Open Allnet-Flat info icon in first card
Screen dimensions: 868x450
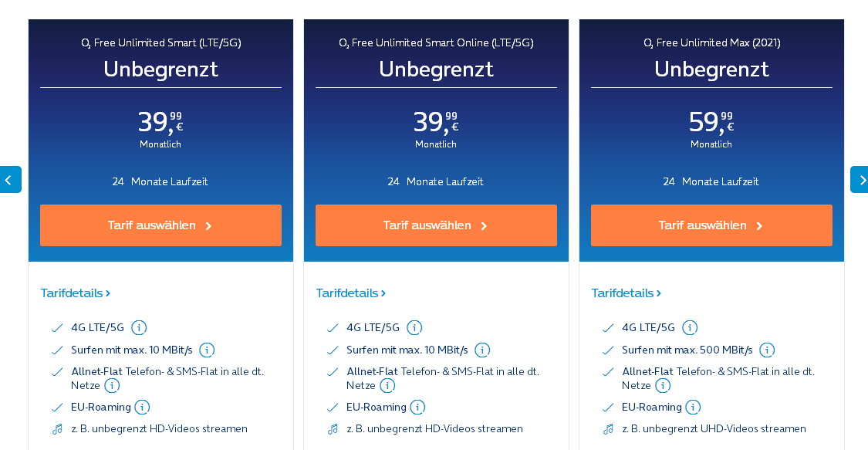[113, 386]
